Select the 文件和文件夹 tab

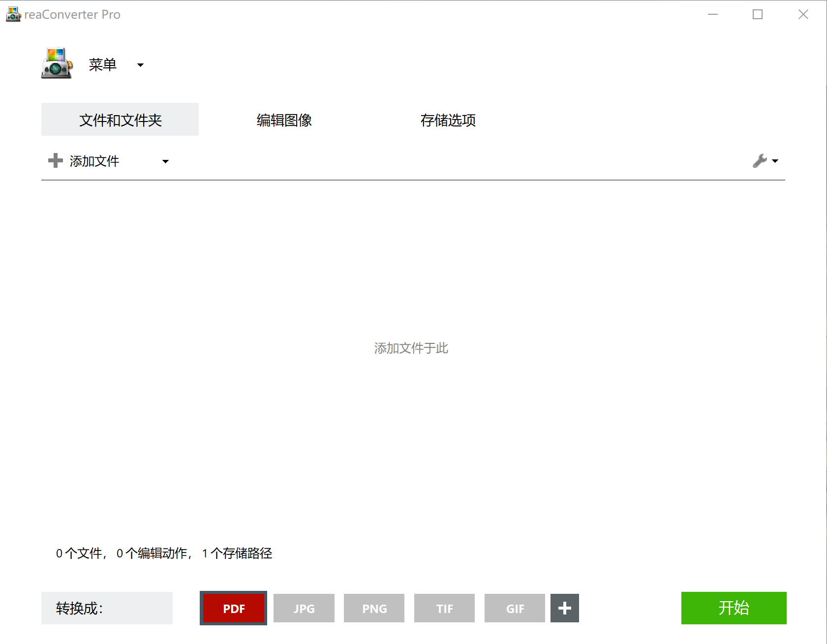[120, 120]
